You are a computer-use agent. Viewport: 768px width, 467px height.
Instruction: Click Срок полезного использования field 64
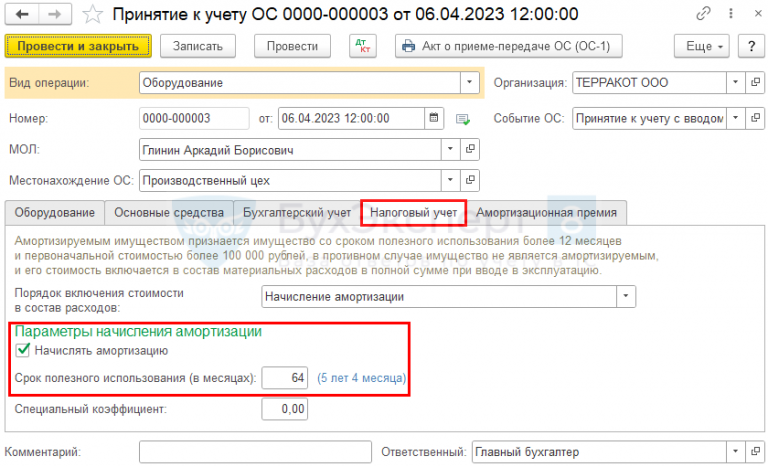coord(285,378)
